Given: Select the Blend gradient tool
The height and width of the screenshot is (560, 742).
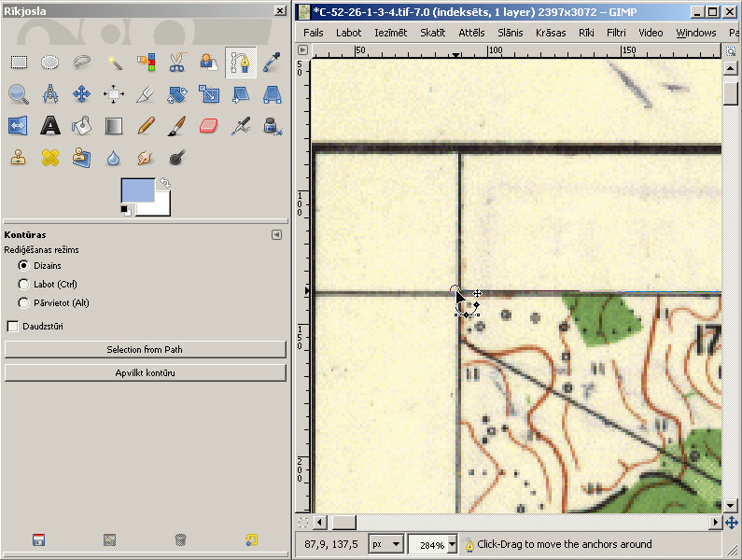Looking at the screenshot, I should coord(114,126).
